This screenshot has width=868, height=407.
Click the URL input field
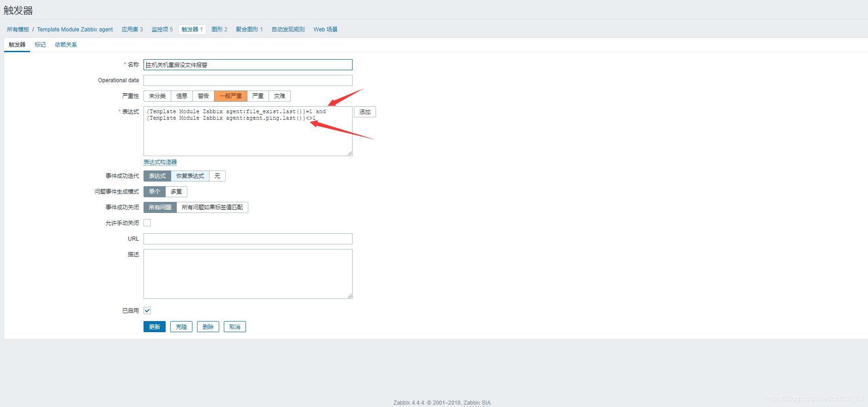tap(248, 239)
